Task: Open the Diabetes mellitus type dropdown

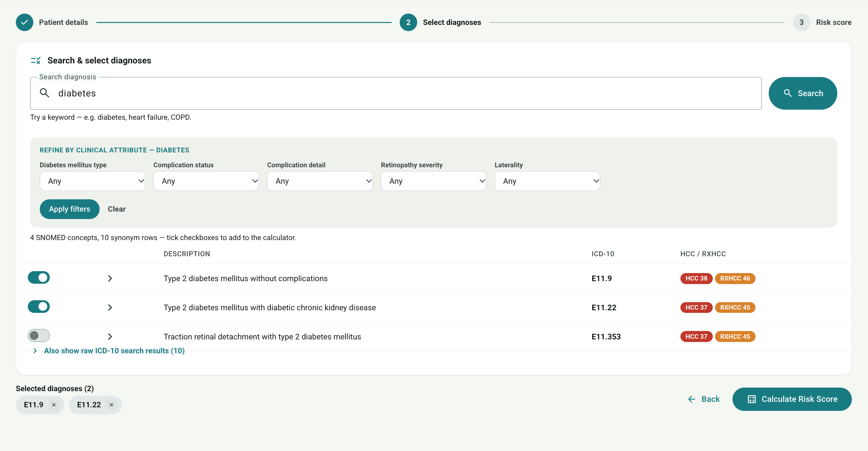Action: pos(92,181)
